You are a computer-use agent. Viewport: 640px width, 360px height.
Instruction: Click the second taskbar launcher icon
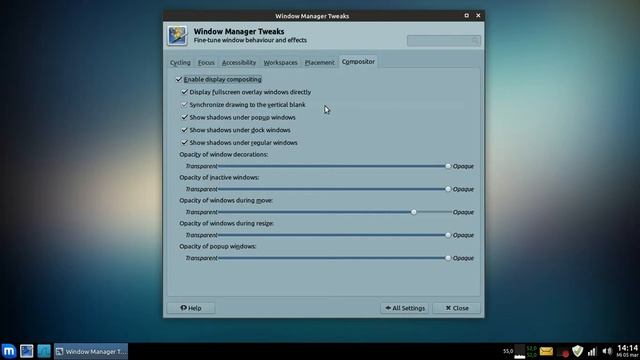(27, 351)
